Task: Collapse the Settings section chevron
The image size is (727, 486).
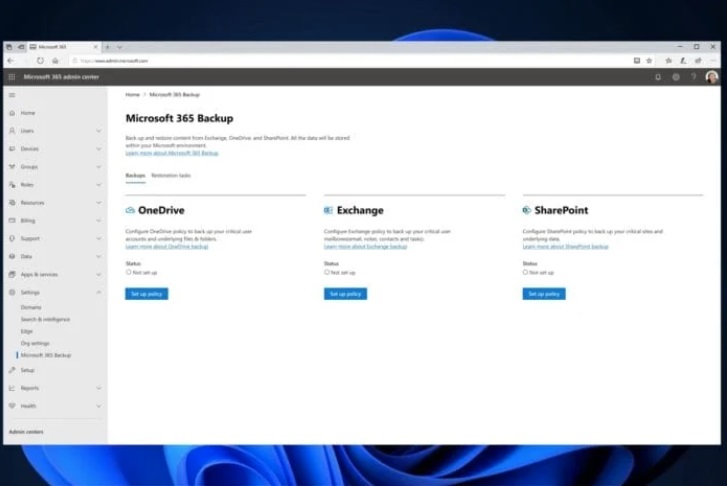Action: 99,293
